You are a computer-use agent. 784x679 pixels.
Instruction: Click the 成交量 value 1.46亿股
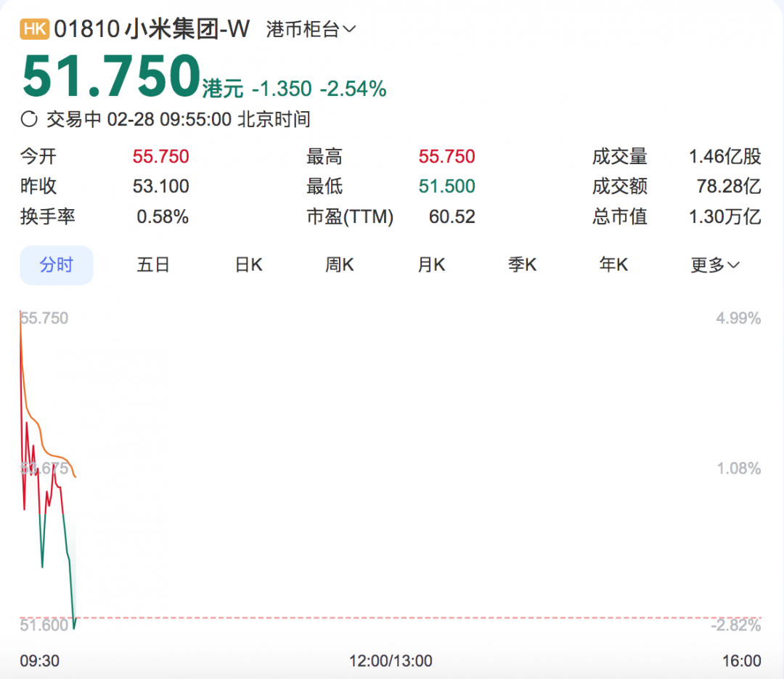point(725,157)
